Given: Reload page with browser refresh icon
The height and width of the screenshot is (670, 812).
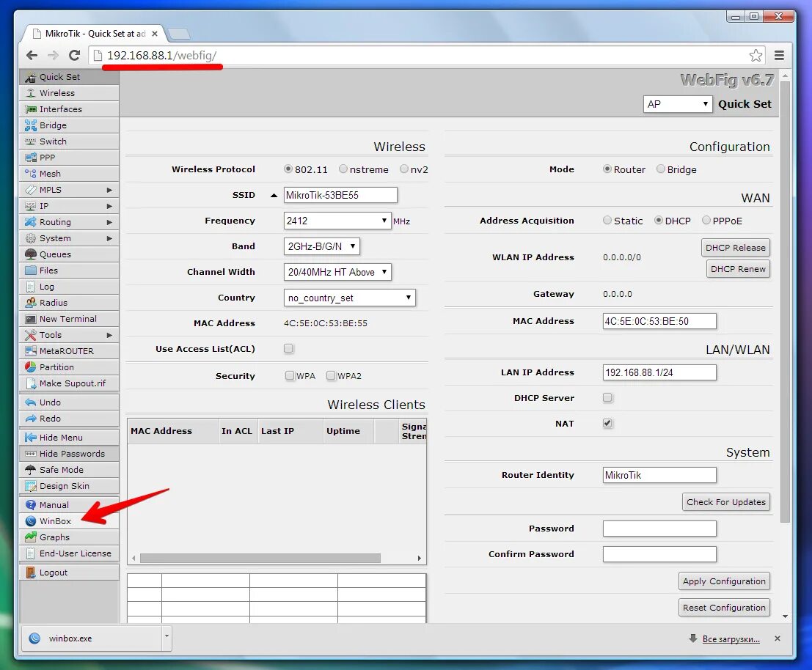Looking at the screenshot, I should click(75, 56).
